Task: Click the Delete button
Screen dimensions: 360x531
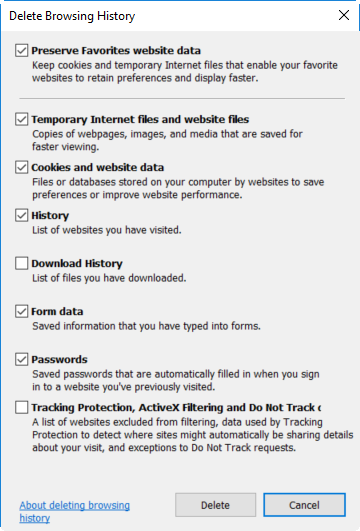Action: pos(215,505)
